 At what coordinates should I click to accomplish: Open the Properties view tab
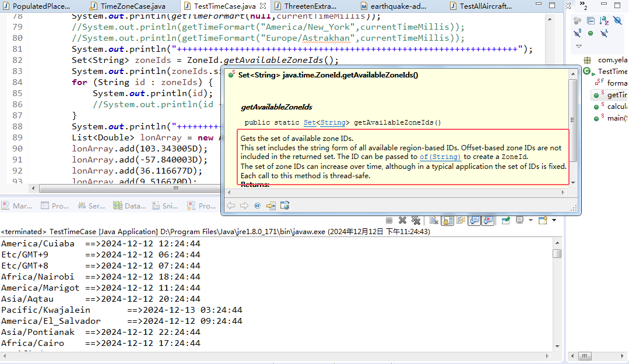click(x=55, y=206)
